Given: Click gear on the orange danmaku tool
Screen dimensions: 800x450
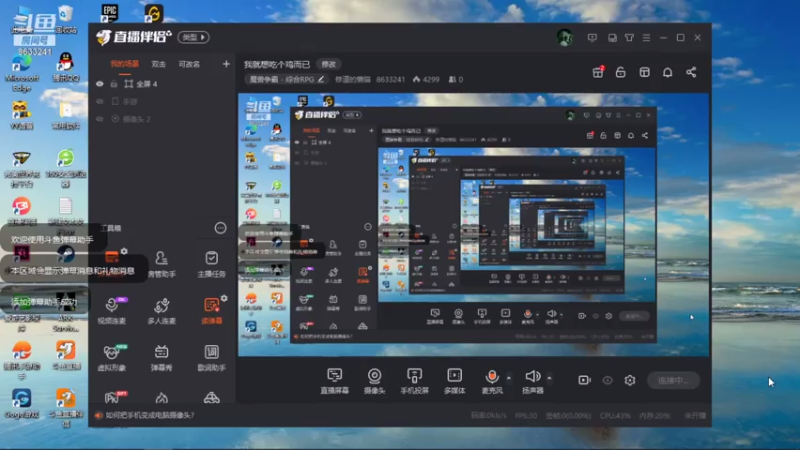Looking at the screenshot, I should pos(124,251).
